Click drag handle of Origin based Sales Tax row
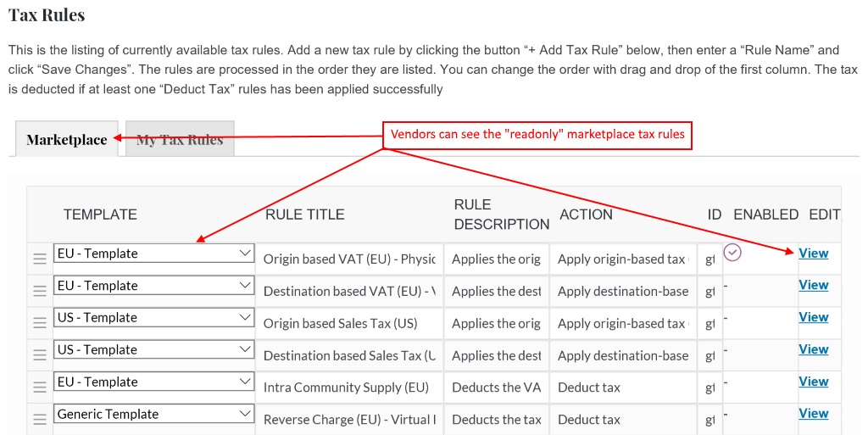The width and height of the screenshot is (868, 435). (39, 323)
